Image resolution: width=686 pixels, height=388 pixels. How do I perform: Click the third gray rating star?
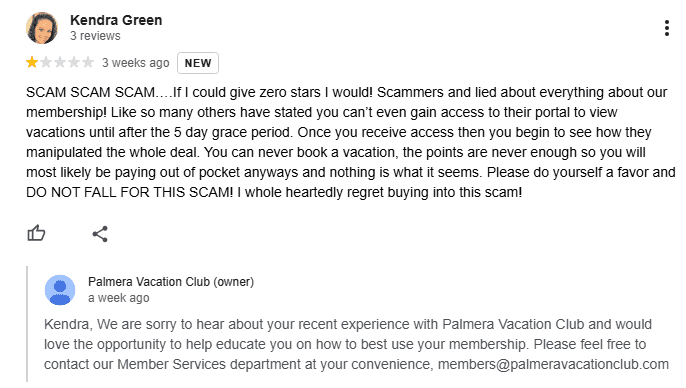[60, 62]
